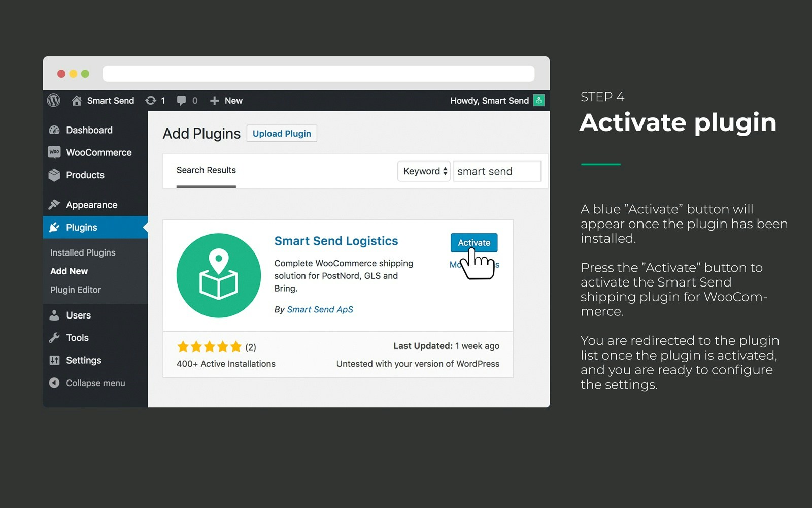Click the WordPress logo in the admin bar

click(54, 100)
